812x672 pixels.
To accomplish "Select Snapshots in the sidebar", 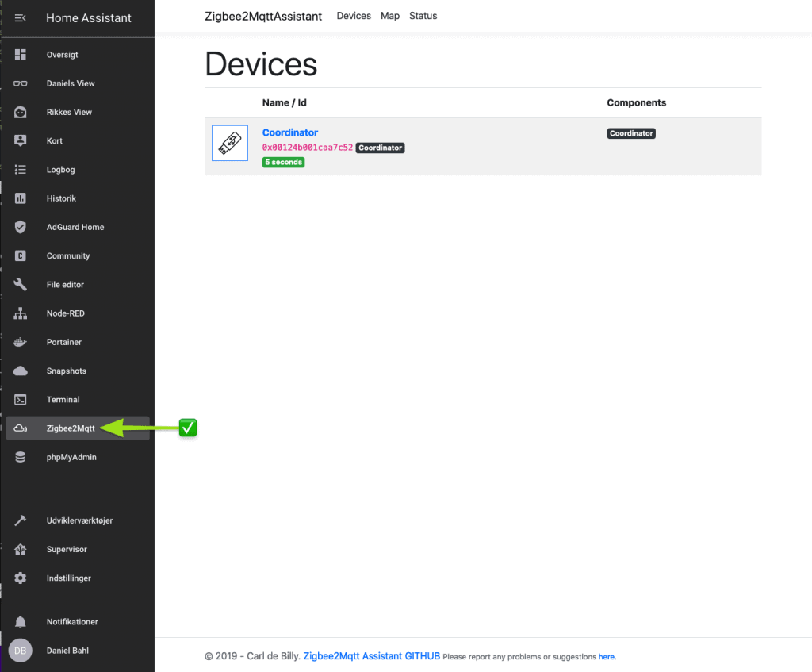I will pyautogui.click(x=67, y=371).
